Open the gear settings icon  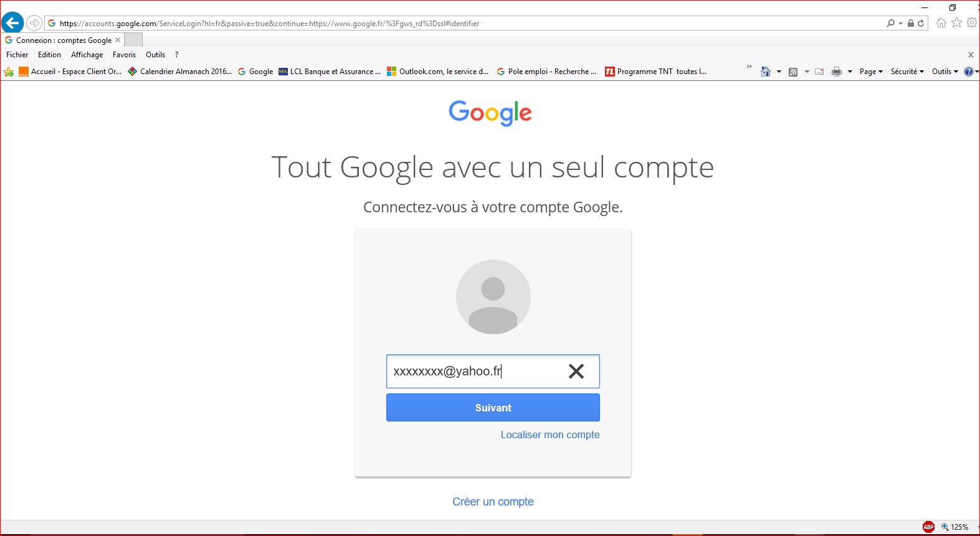972,23
